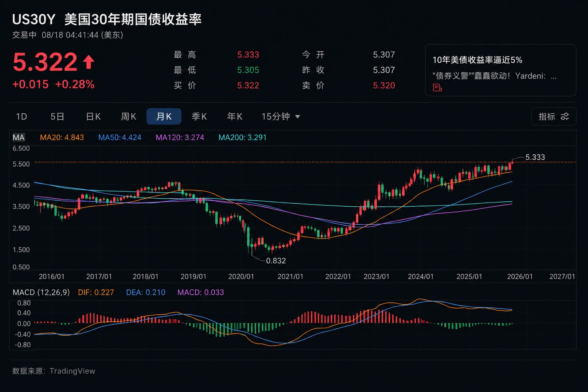Image resolution: width=588 pixels, height=392 pixels.
Task: Click the MA20: 4.843 legend
Action: pyautogui.click(x=62, y=137)
